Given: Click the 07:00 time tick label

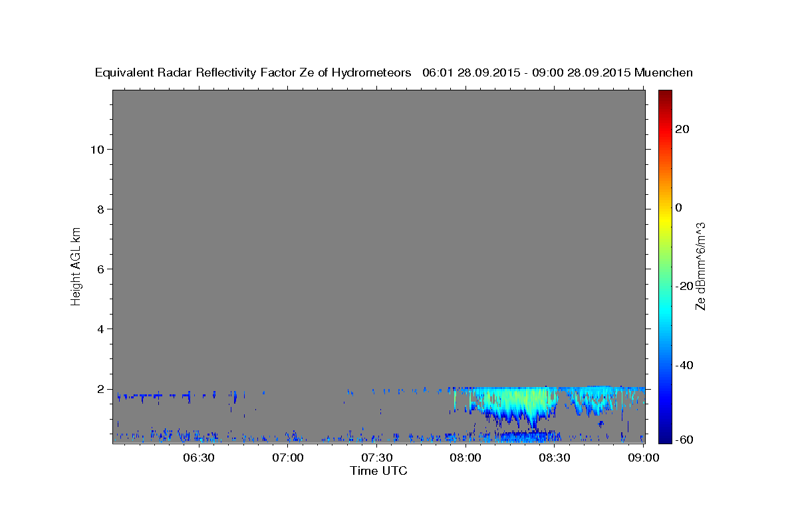Looking at the screenshot, I should point(288,458).
